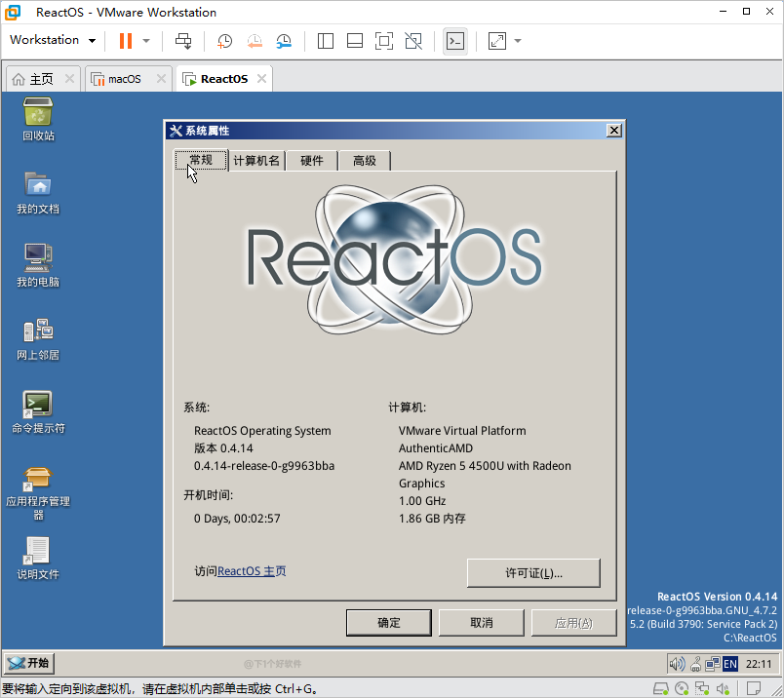Expand the stretch guest display dropdown arrow
The width and height of the screenshot is (784, 698).
[x=517, y=41]
